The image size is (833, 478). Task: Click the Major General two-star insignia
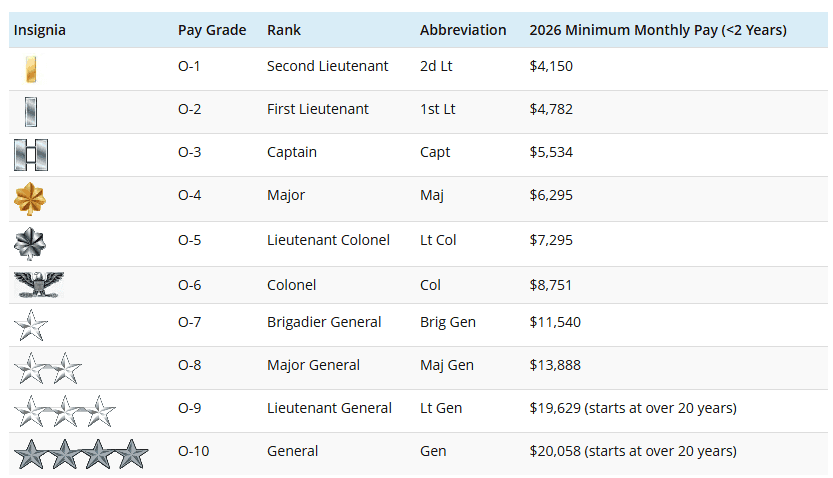coord(47,368)
